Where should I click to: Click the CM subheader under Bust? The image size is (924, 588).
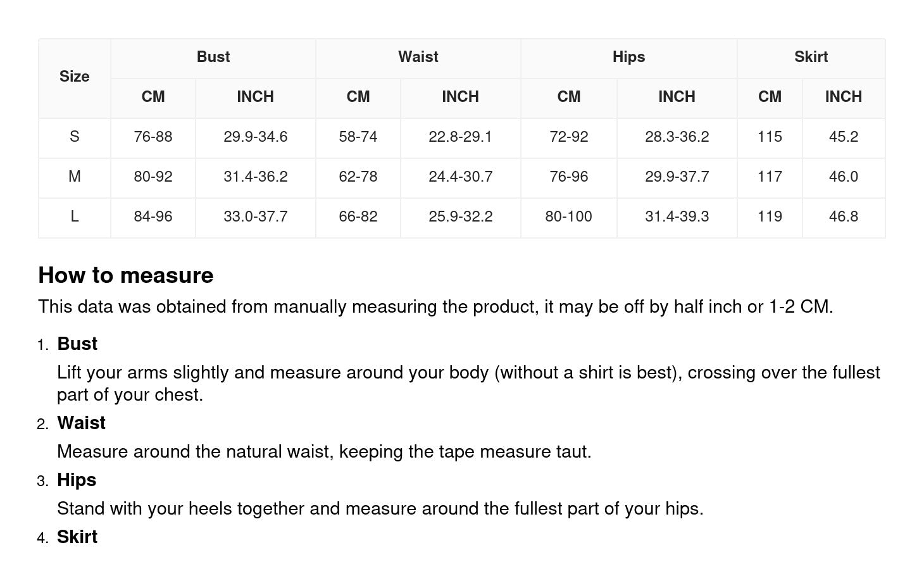[x=153, y=97]
